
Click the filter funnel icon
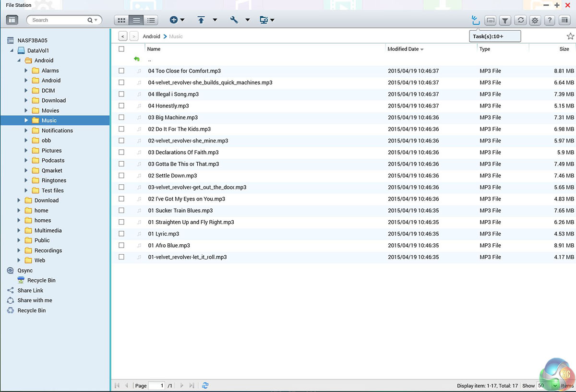[x=505, y=20]
